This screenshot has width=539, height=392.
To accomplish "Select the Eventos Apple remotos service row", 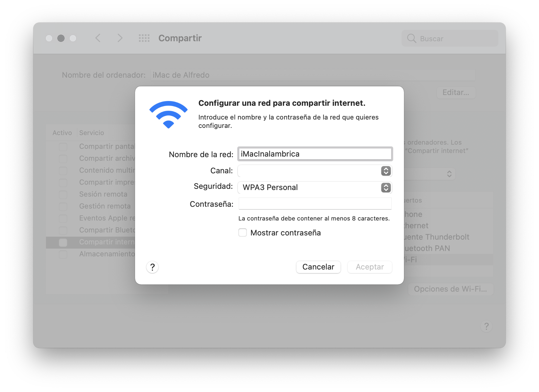I will tap(91, 218).
